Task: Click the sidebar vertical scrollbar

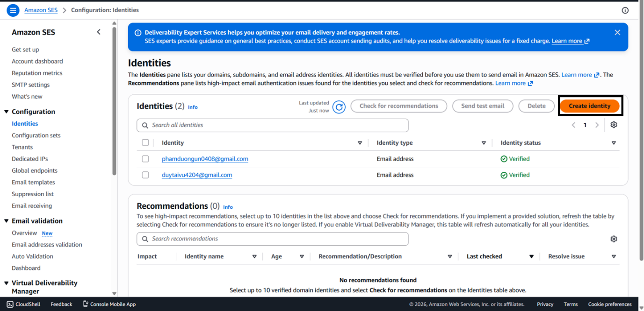Action: coord(115,100)
